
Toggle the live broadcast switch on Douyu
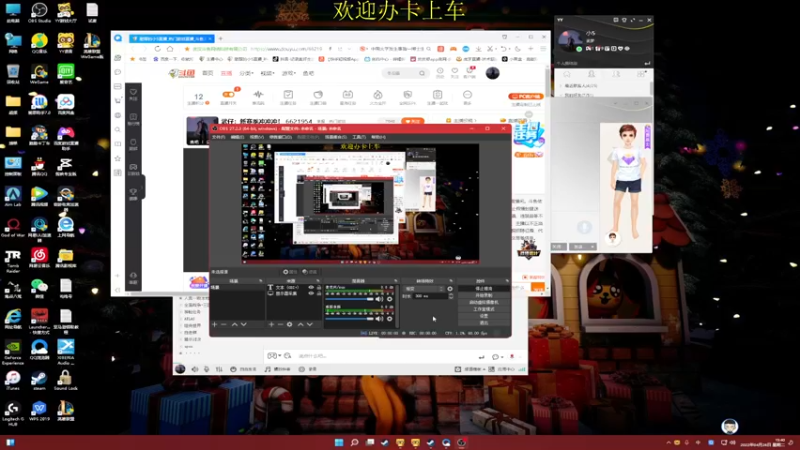(228, 94)
